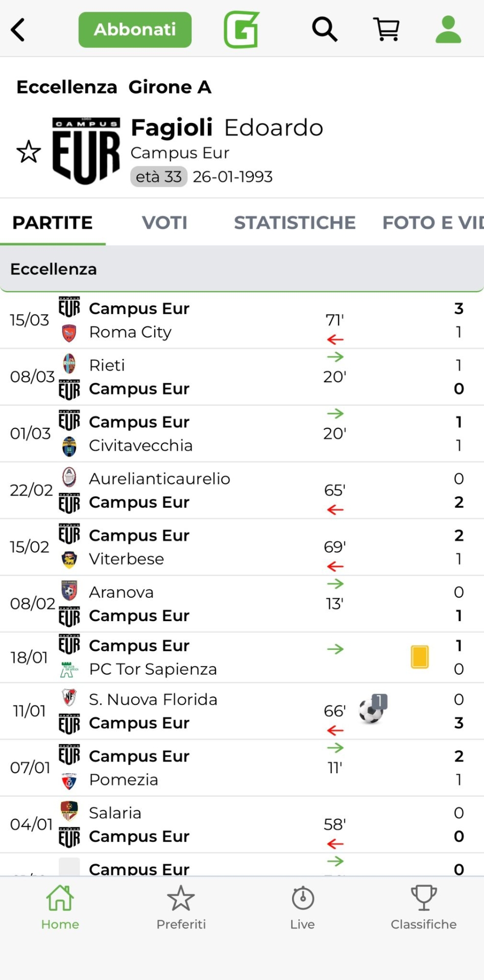Click the goal ball icon in Nuova Florida match
This screenshot has height=980, width=484.
click(x=372, y=710)
